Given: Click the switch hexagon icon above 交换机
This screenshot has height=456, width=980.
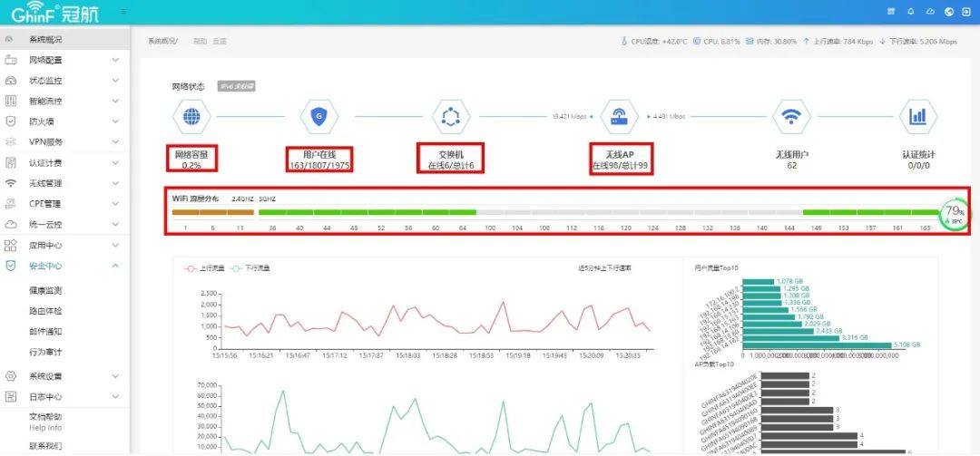Looking at the screenshot, I should tap(451, 116).
